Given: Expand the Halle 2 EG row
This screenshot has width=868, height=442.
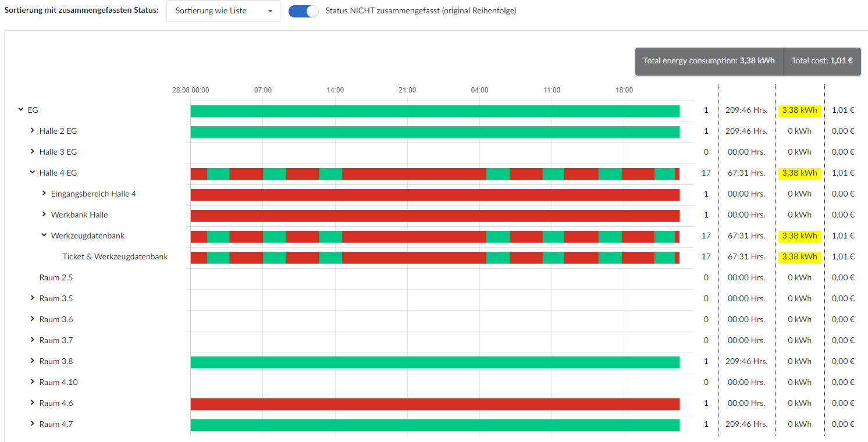Looking at the screenshot, I should (x=33, y=131).
